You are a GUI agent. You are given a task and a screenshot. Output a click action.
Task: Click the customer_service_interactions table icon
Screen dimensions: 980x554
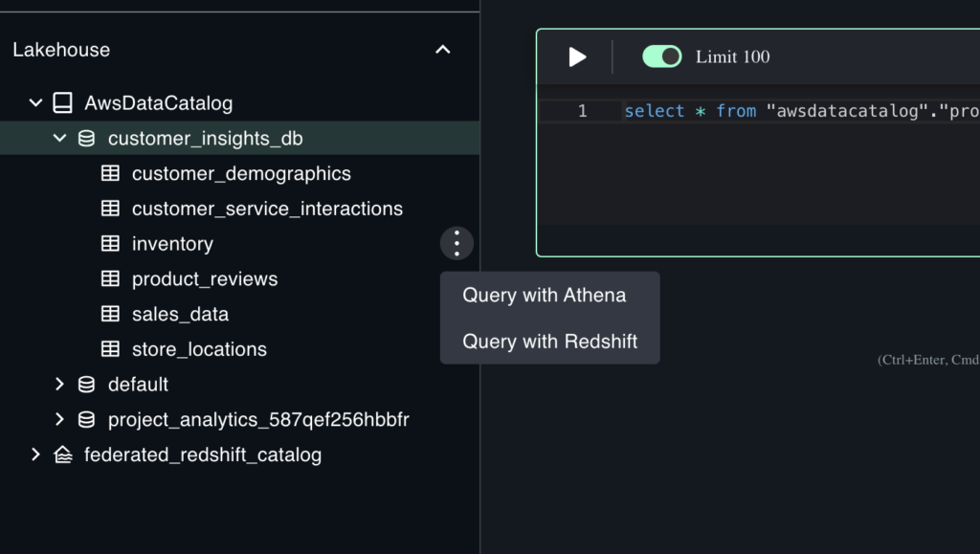pyautogui.click(x=110, y=208)
